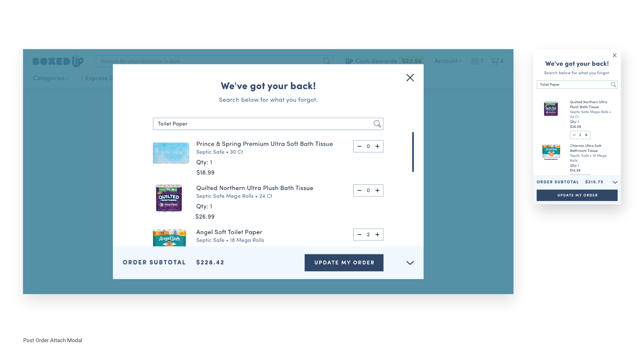The width and height of the screenshot is (644, 360).
Task: Click the $14.99 price in mobile modal
Action: point(575,170)
